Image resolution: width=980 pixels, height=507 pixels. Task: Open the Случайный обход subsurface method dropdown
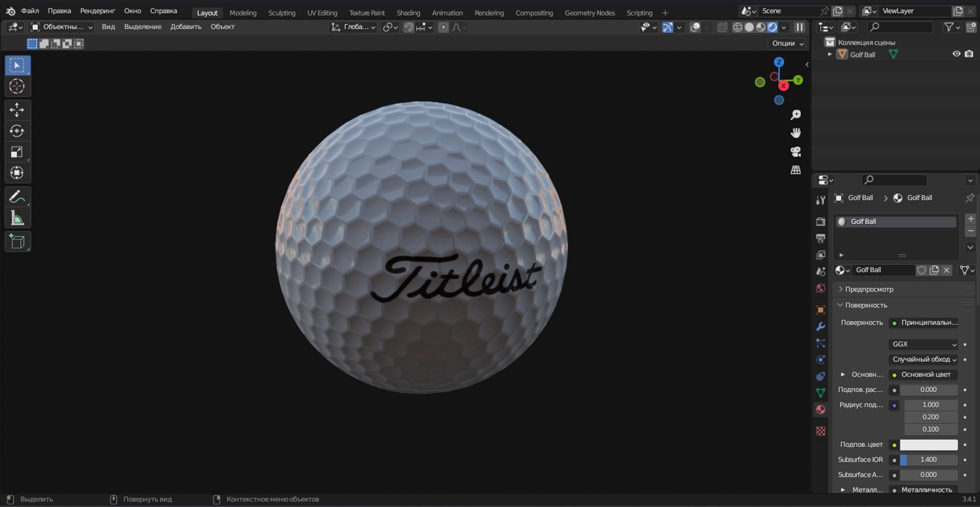923,359
